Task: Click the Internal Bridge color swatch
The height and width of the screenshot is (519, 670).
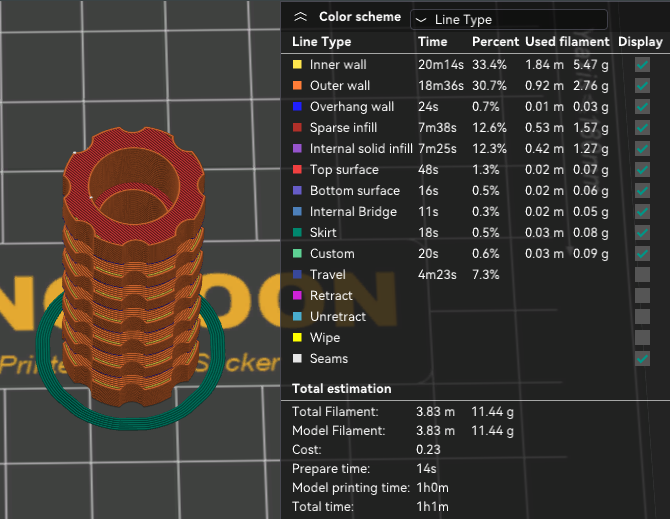Action: tap(297, 211)
